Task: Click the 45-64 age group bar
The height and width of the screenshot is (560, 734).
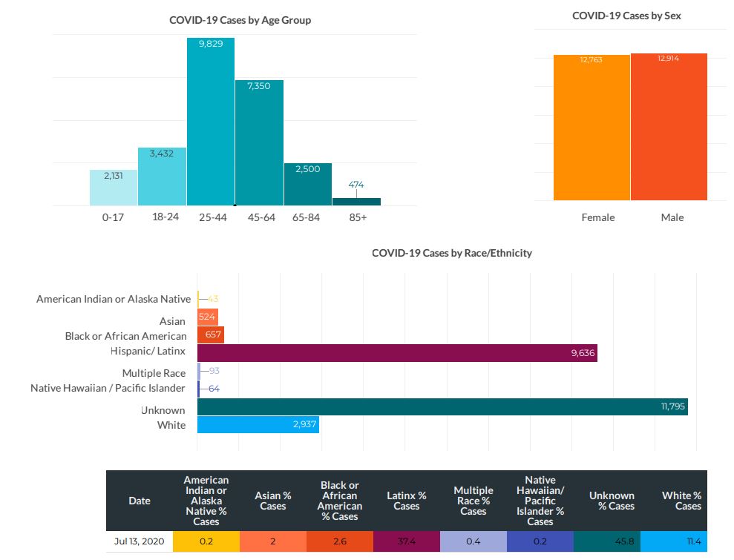Action: [259, 142]
